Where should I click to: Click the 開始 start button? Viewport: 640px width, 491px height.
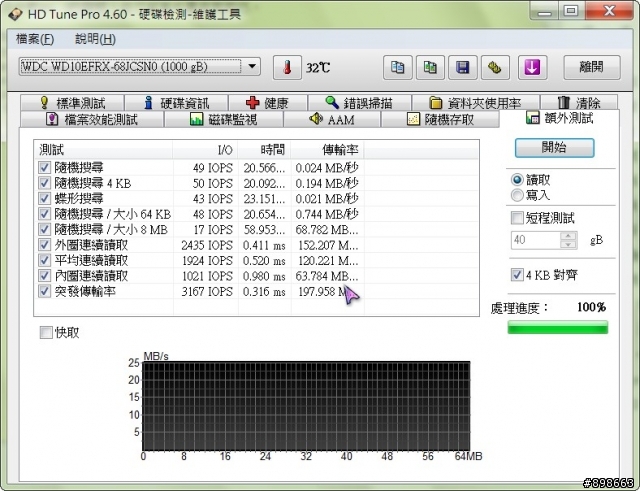[554, 147]
